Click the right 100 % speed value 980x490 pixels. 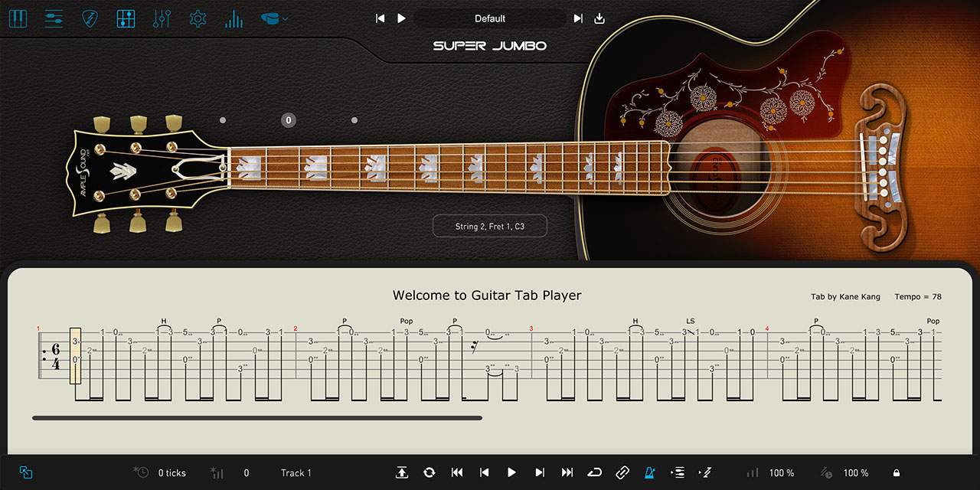tap(856, 473)
